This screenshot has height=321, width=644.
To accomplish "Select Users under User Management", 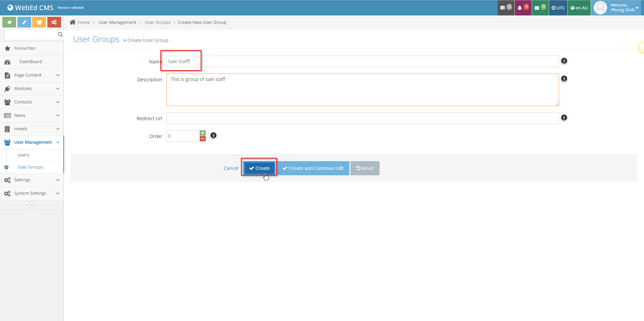I will pyautogui.click(x=23, y=155).
